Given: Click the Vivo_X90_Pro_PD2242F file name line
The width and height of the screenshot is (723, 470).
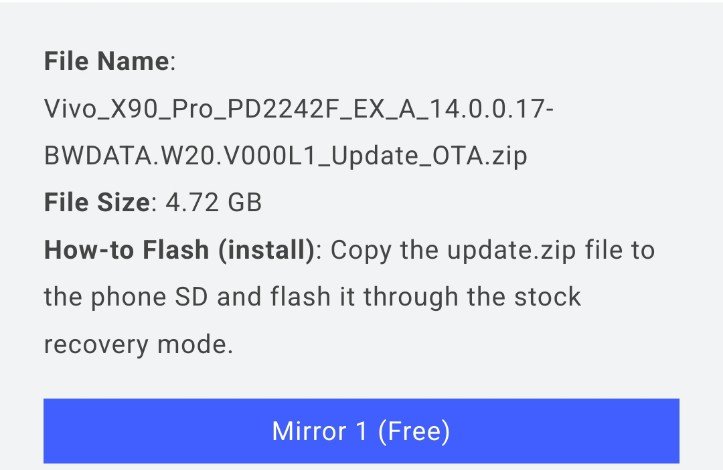Looking at the screenshot, I should [298, 109].
